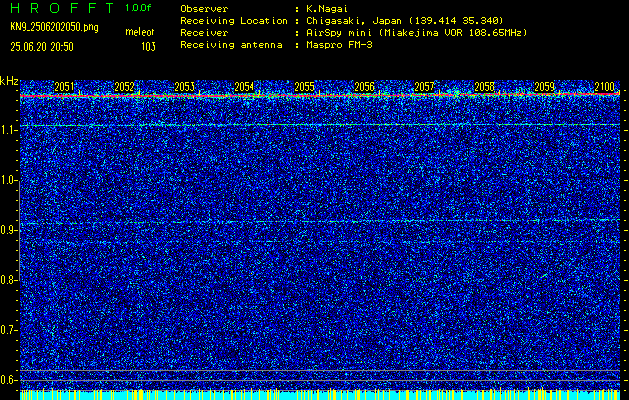This screenshot has height=400, width=629.
Task: Click the 0.8 kHz axis label
Action: click(x=8, y=280)
